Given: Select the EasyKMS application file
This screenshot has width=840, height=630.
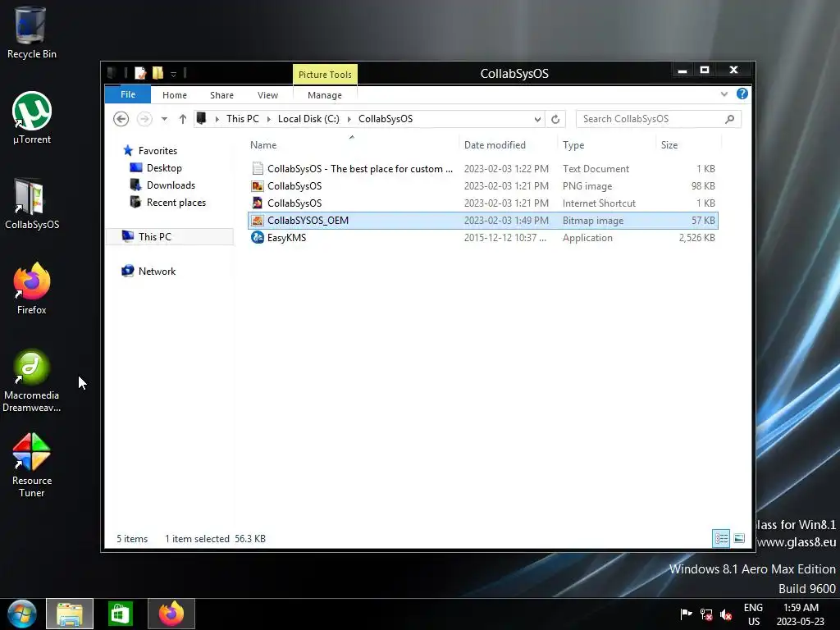Looking at the screenshot, I should point(482,238).
